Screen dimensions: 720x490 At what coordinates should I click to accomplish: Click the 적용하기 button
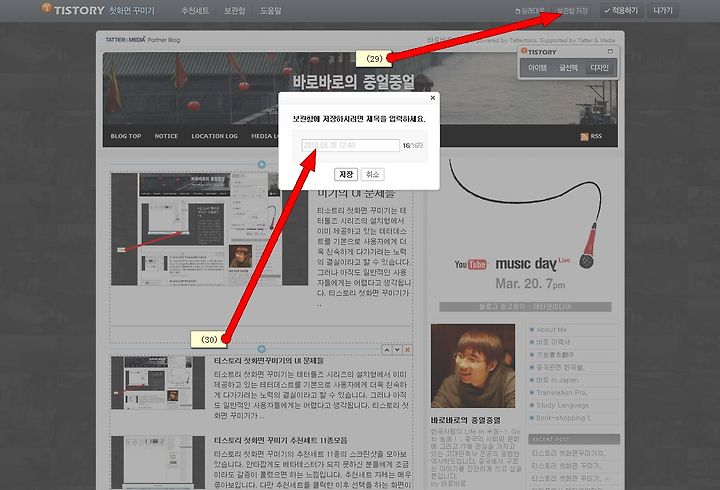click(621, 11)
